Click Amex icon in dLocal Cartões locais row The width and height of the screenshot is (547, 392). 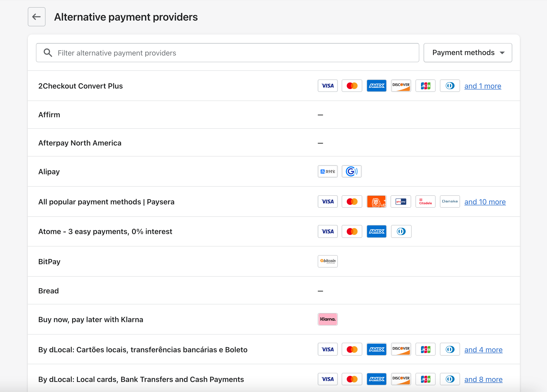(376, 349)
